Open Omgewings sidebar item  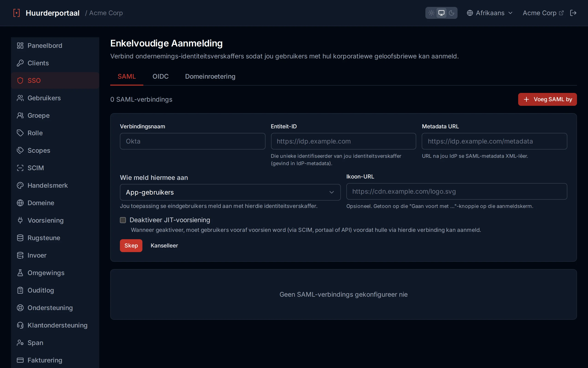pyautogui.click(x=55, y=273)
